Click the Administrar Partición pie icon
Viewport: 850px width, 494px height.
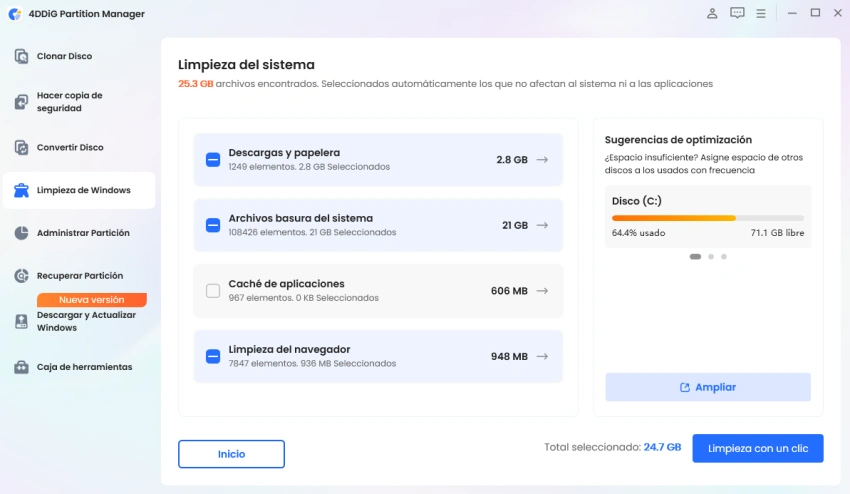coord(21,233)
